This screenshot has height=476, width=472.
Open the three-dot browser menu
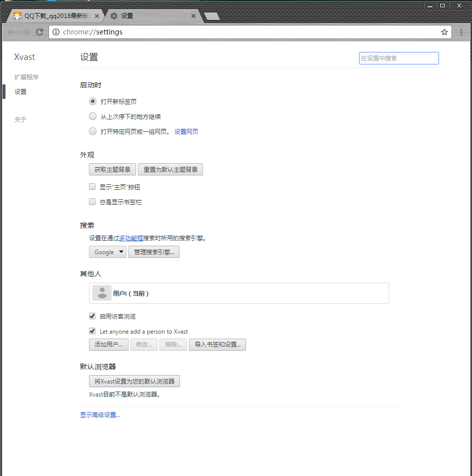coord(461,32)
